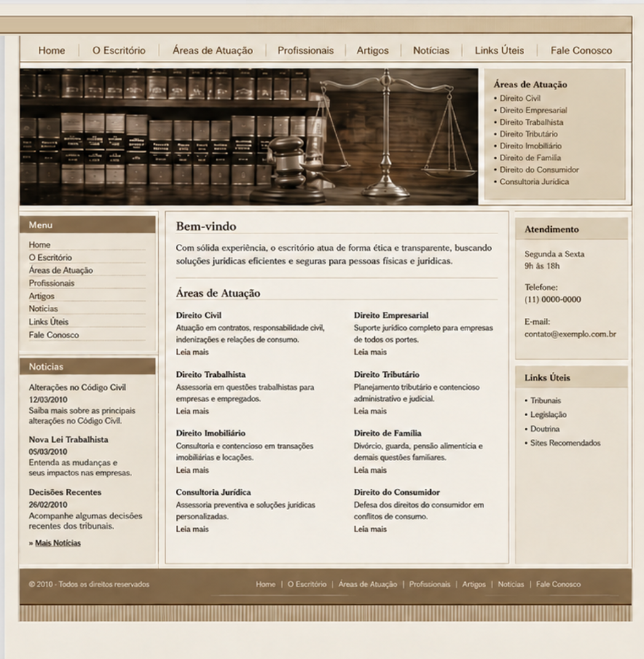Open the Direito Civil heading in main content

coord(198,315)
